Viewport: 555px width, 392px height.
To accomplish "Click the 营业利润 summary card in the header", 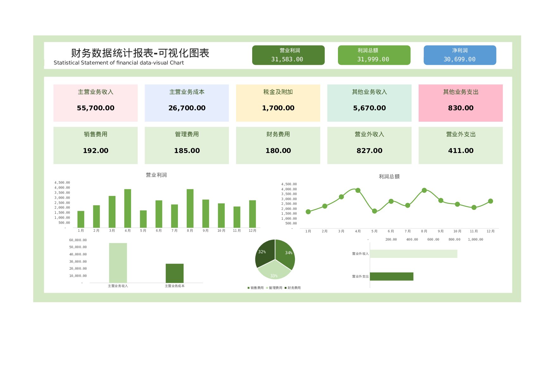I will click(288, 55).
